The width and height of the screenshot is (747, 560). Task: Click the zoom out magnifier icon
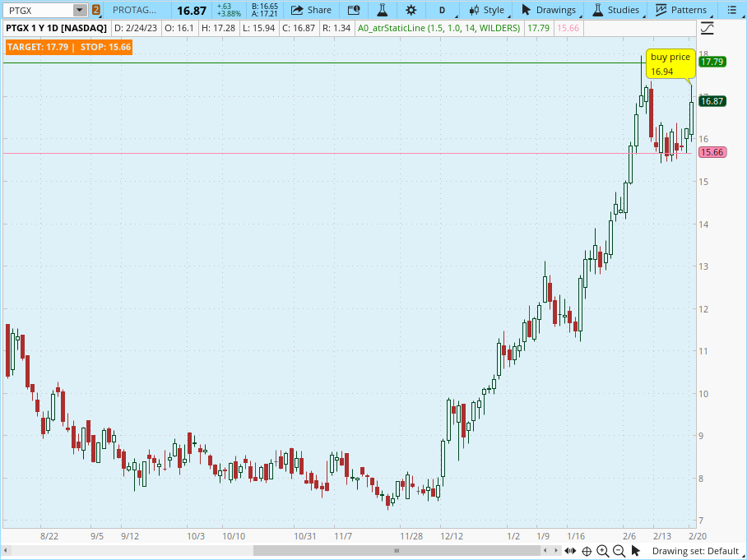click(x=619, y=551)
